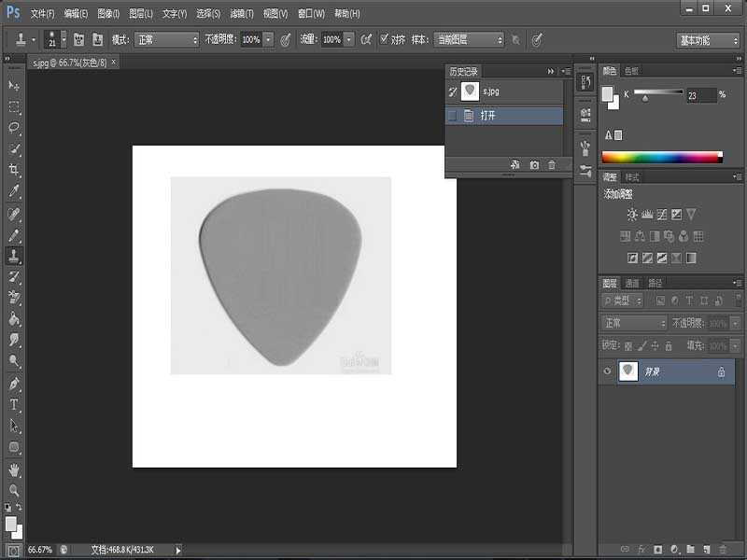The image size is (747, 560).
Task: Open the 滤镜(T) menu
Action: pyautogui.click(x=242, y=14)
